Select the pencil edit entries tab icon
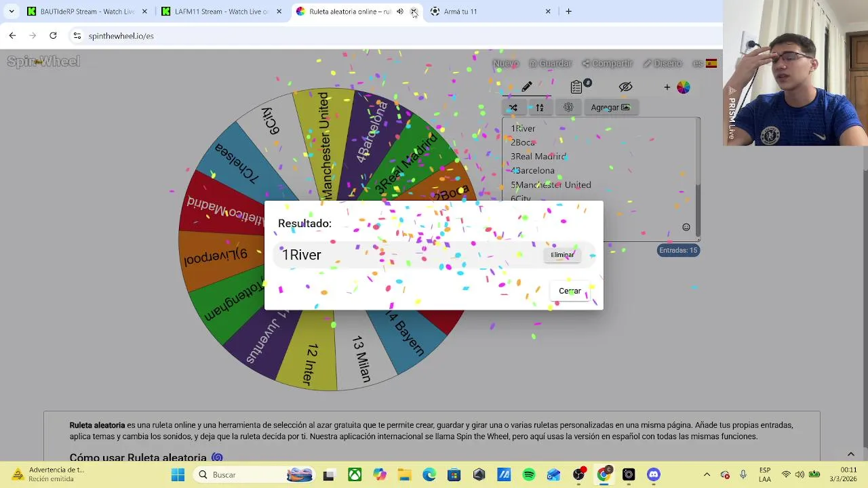This screenshot has width=868, height=488. pyautogui.click(x=527, y=87)
